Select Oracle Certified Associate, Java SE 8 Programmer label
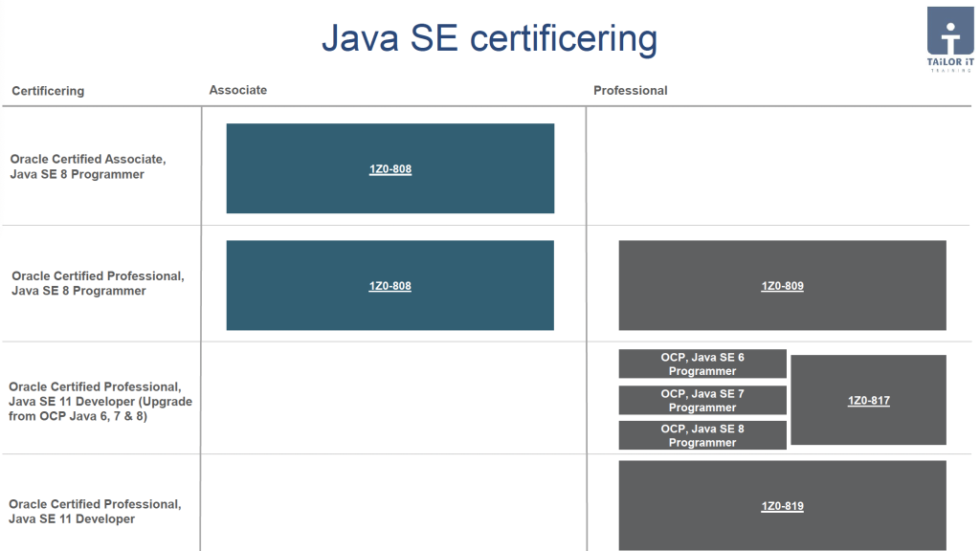980x551 pixels. click(x=88, y=166)
